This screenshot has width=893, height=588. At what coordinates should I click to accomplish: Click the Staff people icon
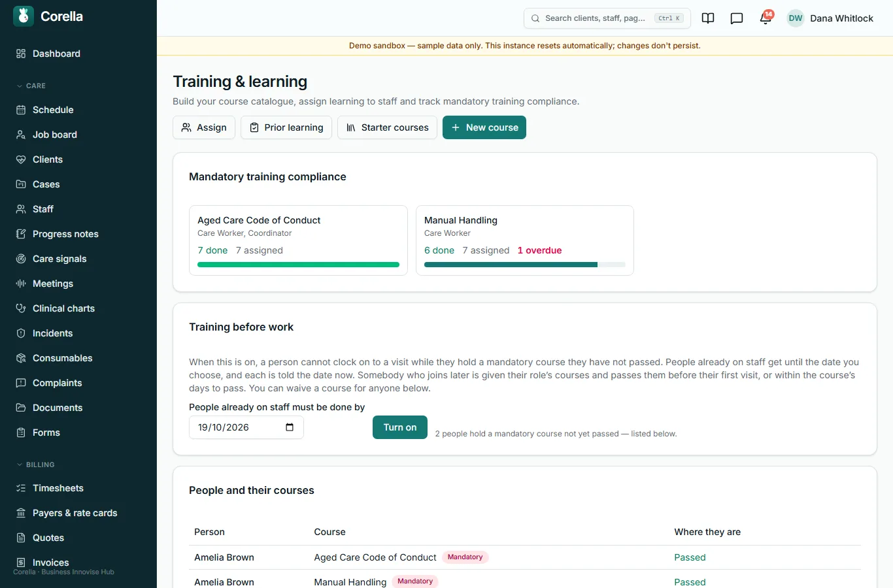pyautogui.click(x=21, y=209)
